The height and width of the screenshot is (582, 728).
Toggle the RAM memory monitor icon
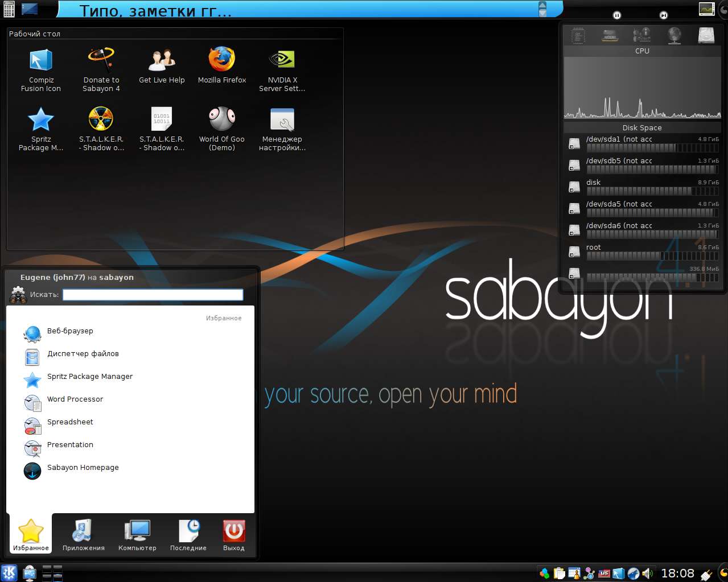610,36
